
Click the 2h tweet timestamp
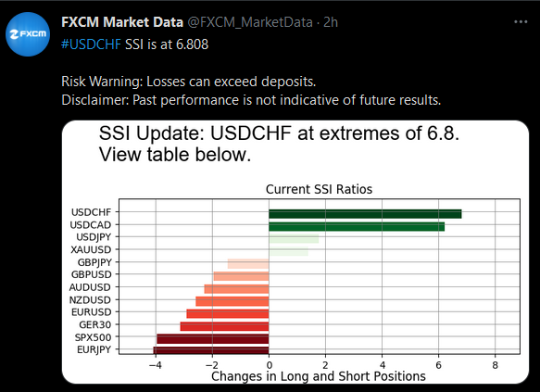(x=331, y=22)
